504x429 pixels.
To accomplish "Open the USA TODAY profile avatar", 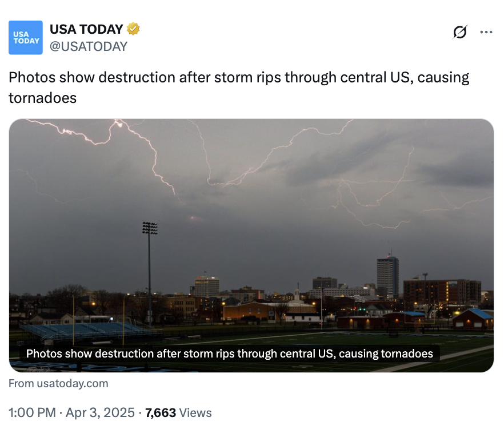I will [x=25, y=37].
